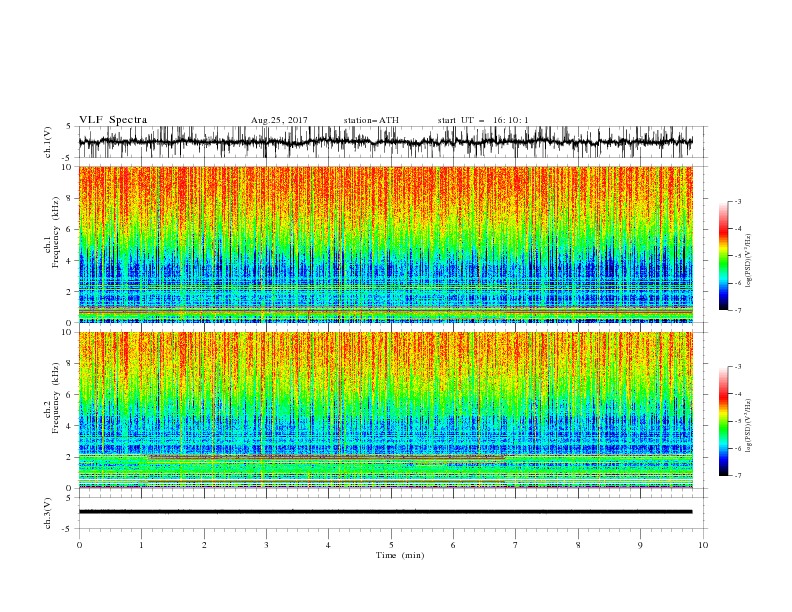Screen dimensions: 792x612
Task: Click the "10" tick on time axis
Action: pos(703,545)
